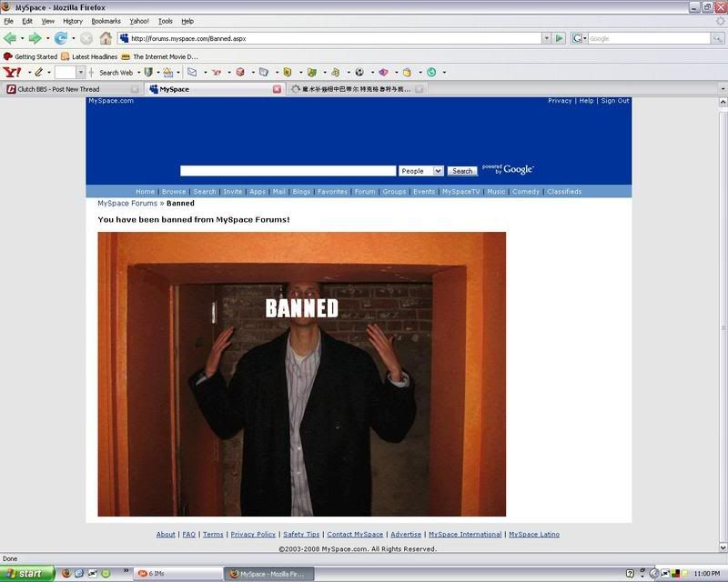This screenshot has width=728, height=582.
Task: Go back with the green Back arrow
Action: 10,38
